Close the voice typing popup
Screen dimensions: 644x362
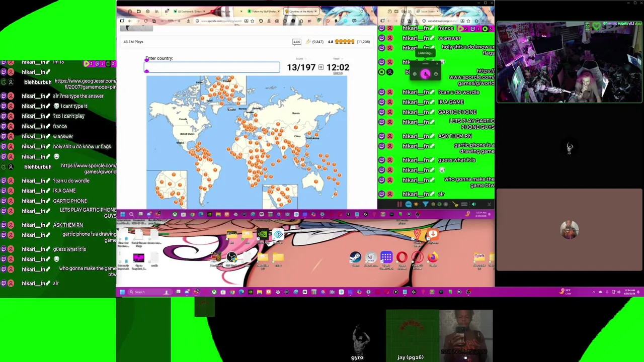(437, 63)
